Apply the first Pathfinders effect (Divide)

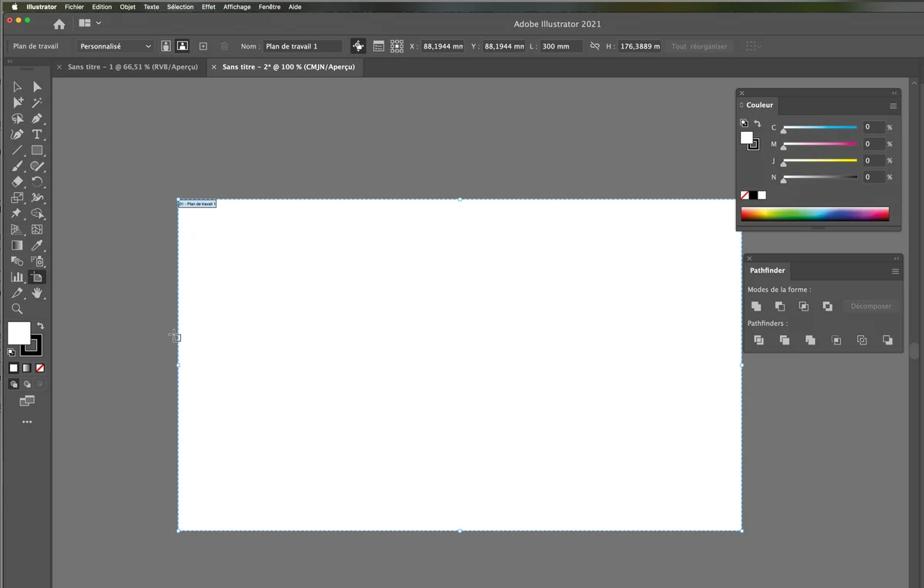coord(758,340)
